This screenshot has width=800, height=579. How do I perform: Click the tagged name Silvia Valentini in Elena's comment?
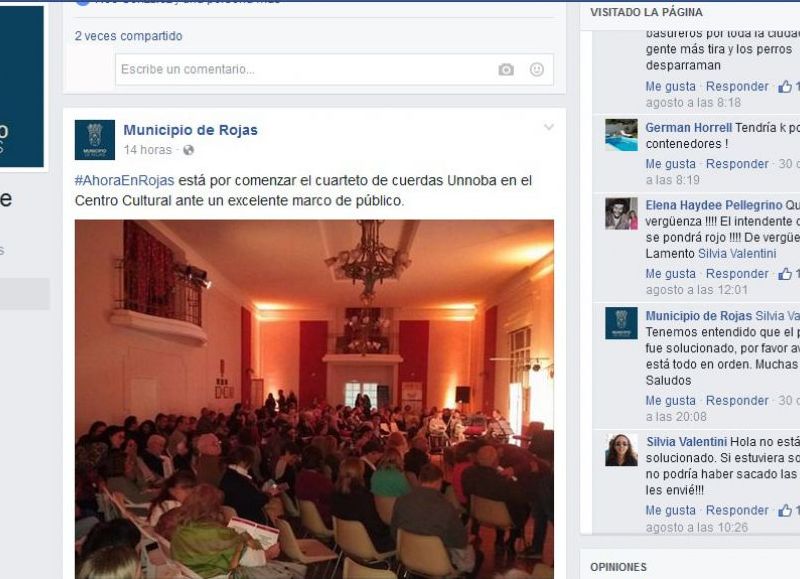tap(737, 254)
